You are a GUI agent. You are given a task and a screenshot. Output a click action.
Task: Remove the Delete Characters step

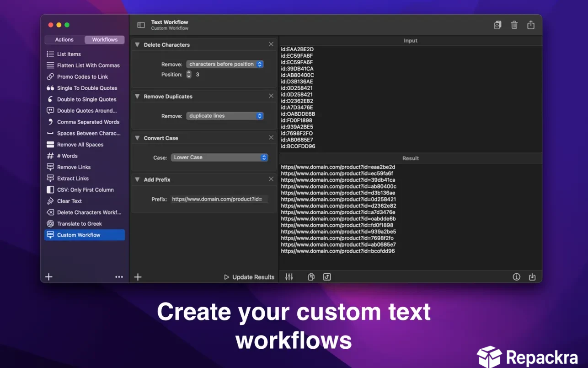271,44
